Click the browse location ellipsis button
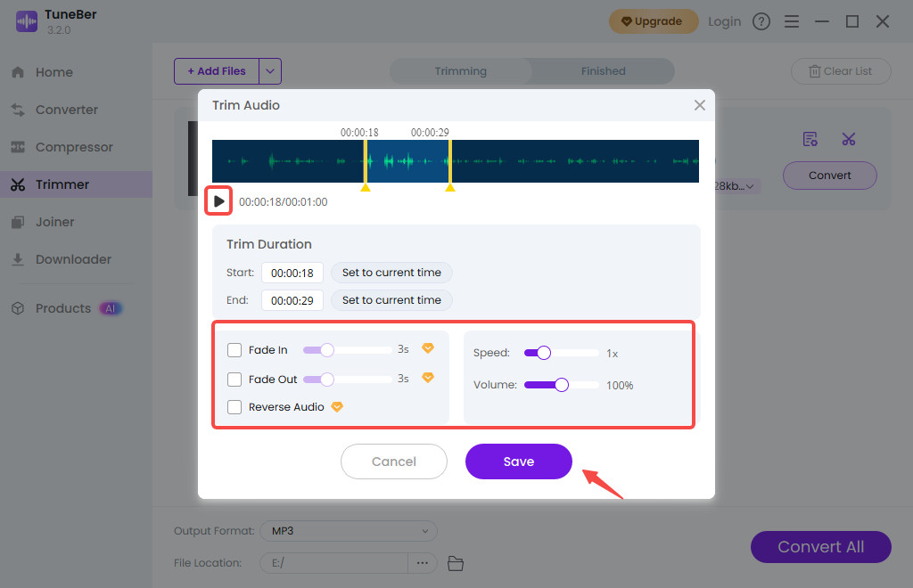The height and width of the screenshot is (588, 913). click(423, 563)
